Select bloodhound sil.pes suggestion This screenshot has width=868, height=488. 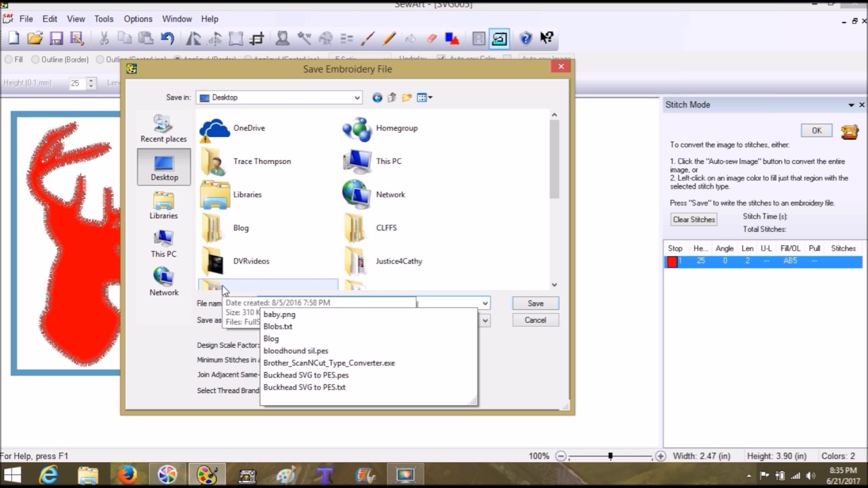pos(296,351)
